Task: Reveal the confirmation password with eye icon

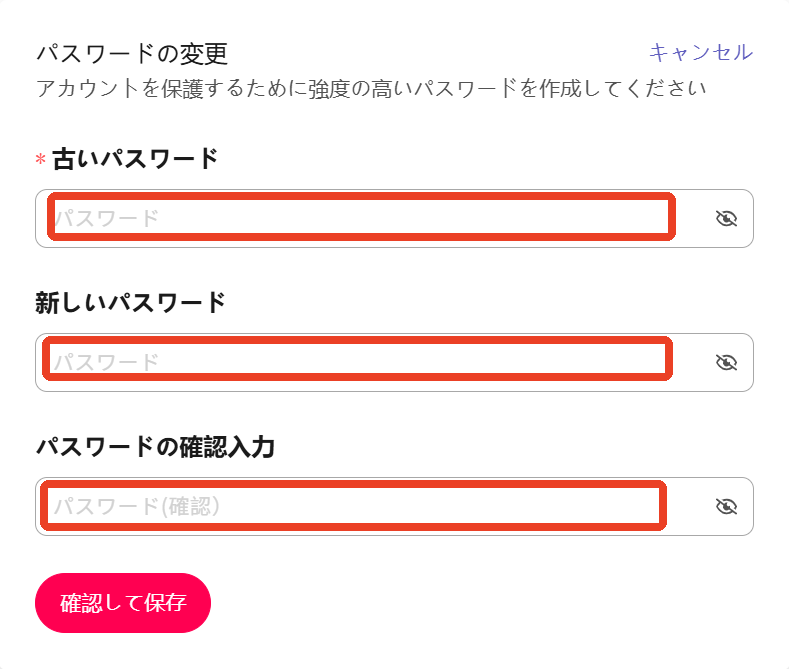Action: [x=726, y=506]
